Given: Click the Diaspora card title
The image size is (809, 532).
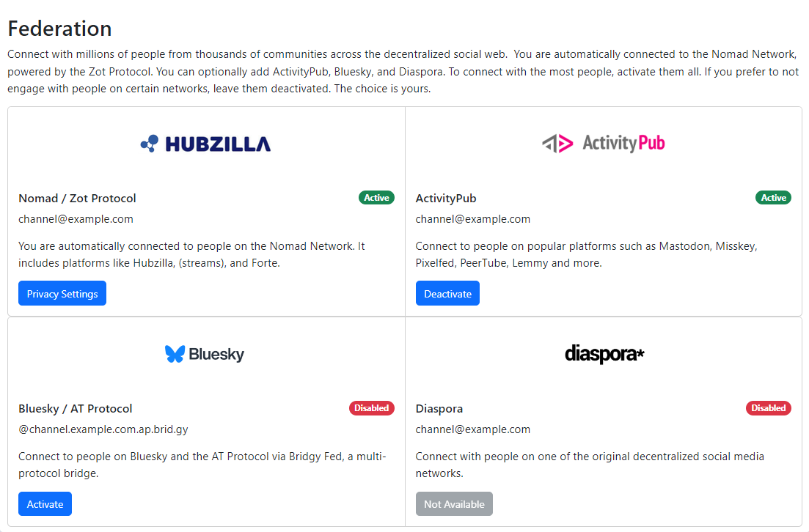Looking at the screenshot, I should pyautogui.click(x=439, y=409).
